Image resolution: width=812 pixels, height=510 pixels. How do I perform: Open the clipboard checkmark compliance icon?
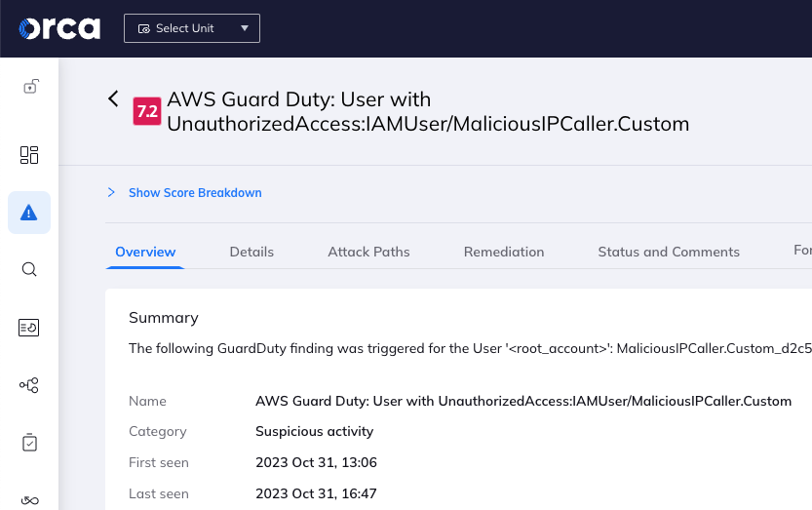point(29,443)
